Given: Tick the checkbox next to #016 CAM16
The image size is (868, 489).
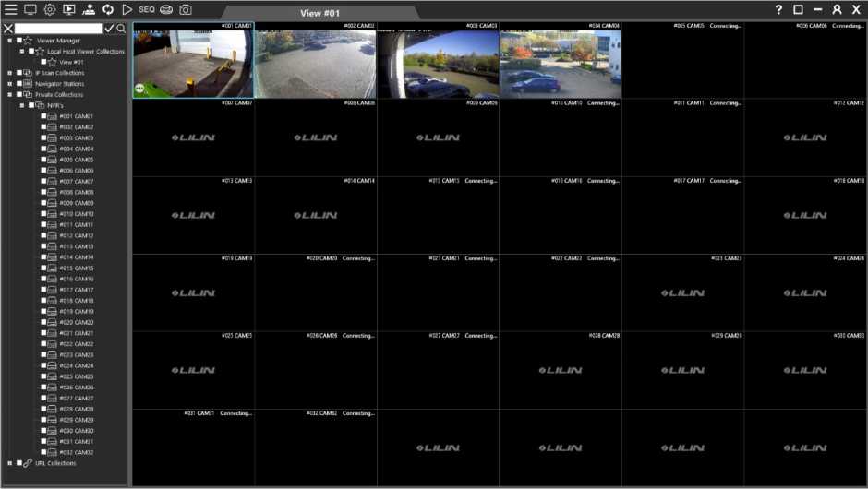Looking at the screenshot, I should [x=42, y=279].
